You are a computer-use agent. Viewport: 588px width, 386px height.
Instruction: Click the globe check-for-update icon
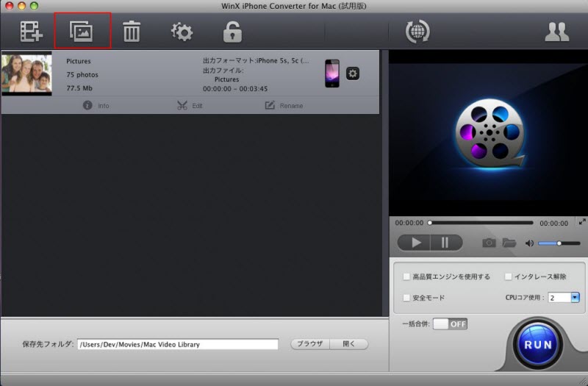click(417, 32)
